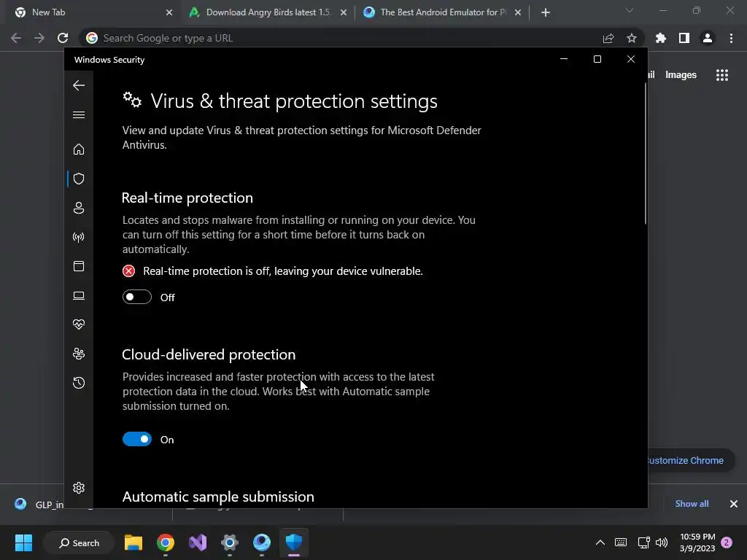
Task: Open File Explorer from taskbar
Action: 133,542
